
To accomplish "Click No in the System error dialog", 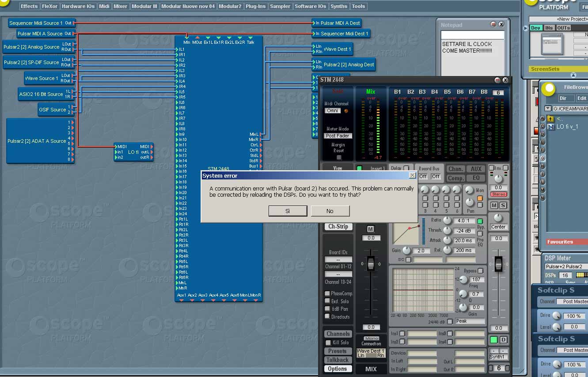I will (330, 211).
